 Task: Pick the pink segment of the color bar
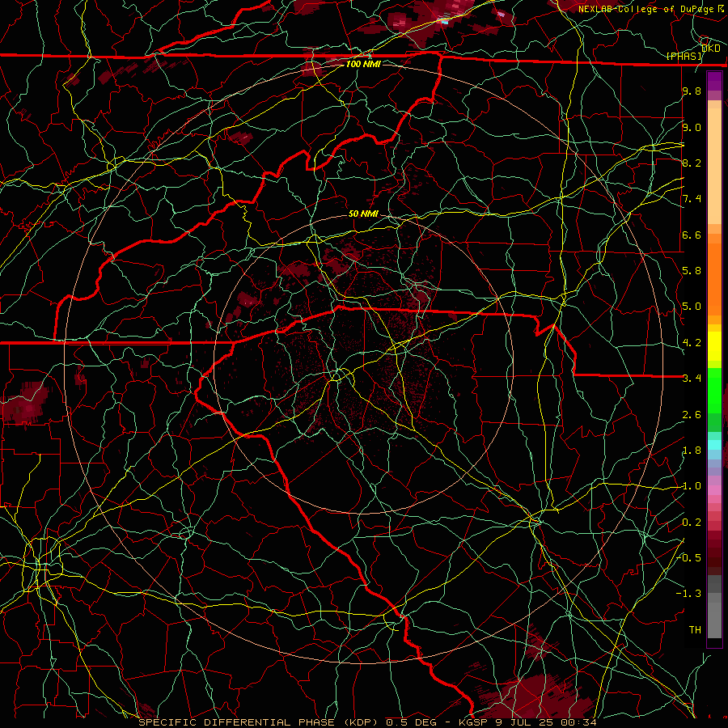click(x=714, y=490)
